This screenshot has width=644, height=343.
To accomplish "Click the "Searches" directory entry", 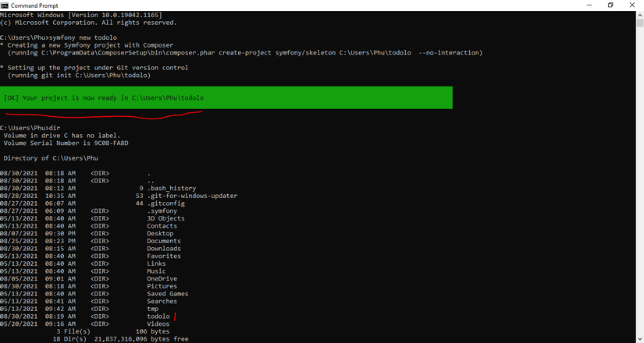I will click(x=162, y=301).
